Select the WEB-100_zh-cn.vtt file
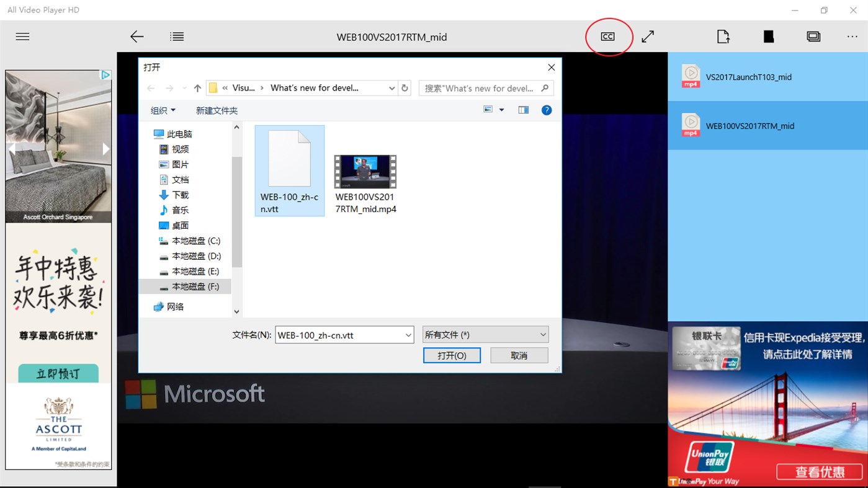 pos(289,167)
